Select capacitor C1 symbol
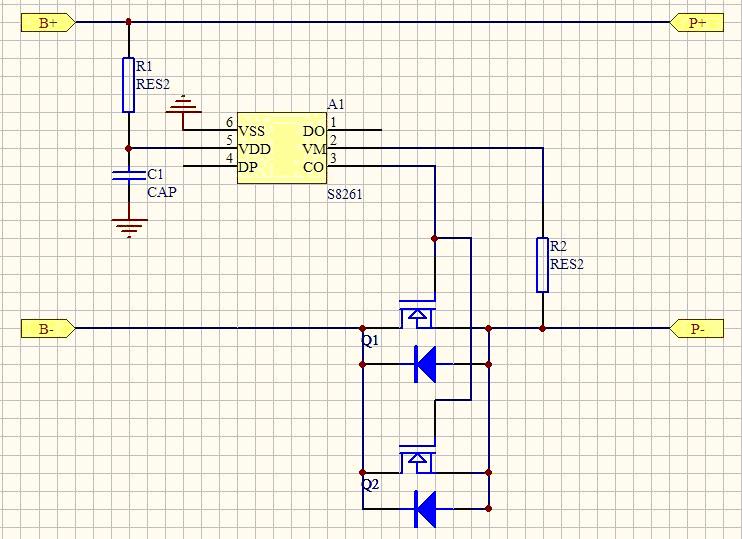Screen dimensions: 742x539 pyautogui.click(x=128, y=177)
